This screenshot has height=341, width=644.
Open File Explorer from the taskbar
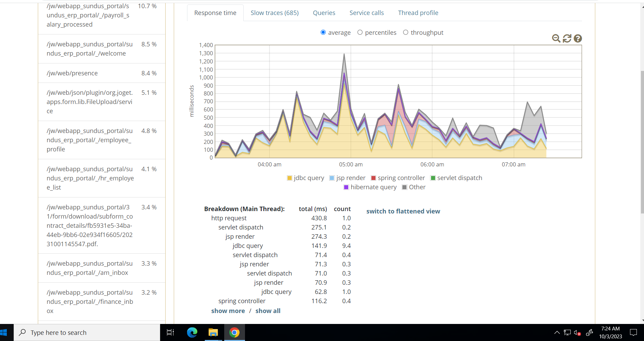click(x=213, y=332)
